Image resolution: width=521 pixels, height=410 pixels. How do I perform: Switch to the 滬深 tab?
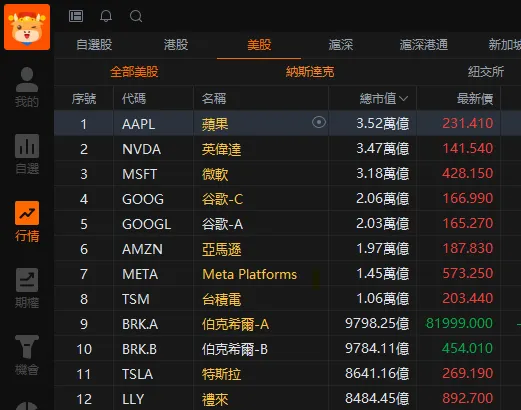click(x=341, y=45)
